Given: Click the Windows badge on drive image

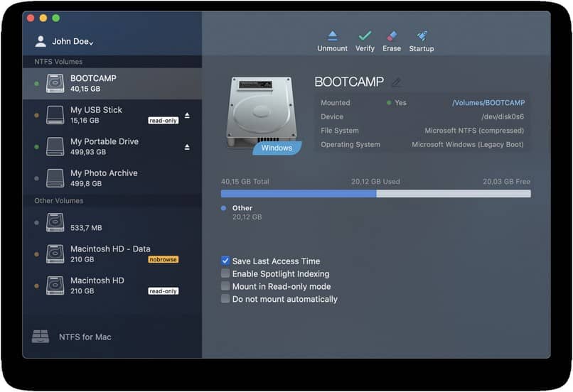Looking at the screenshot, I should (x=277, y=148).
